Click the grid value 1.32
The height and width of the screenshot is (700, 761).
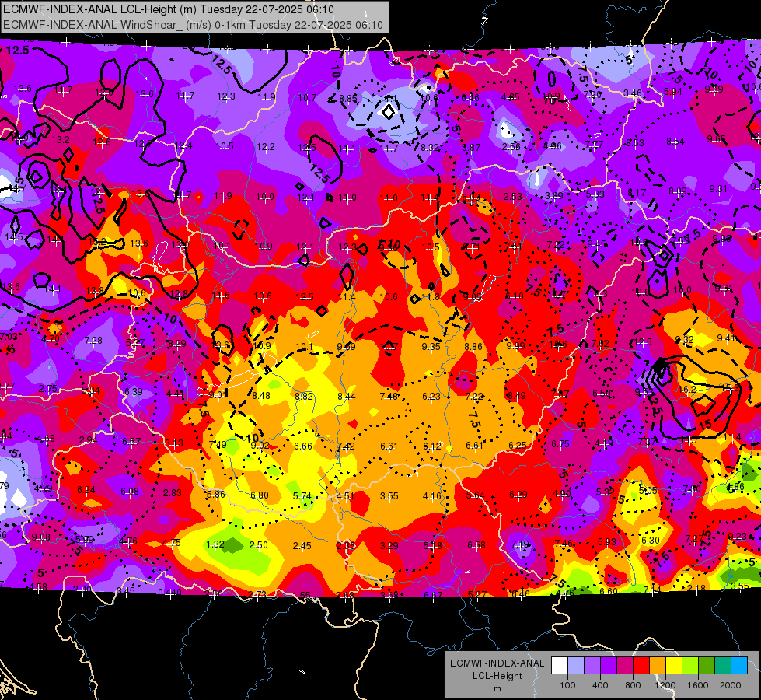tap(215, 544)
